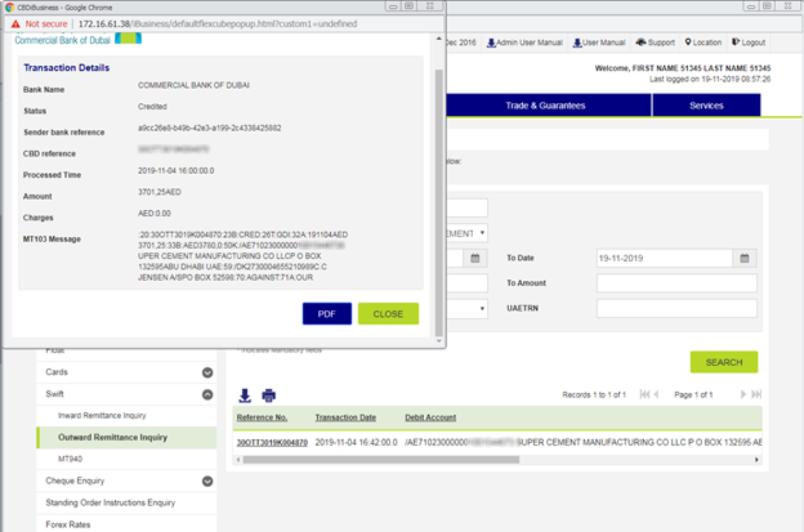Click the PDF button in the popup
The height and width of the screenshot is (532, 804).
(327, 314)
